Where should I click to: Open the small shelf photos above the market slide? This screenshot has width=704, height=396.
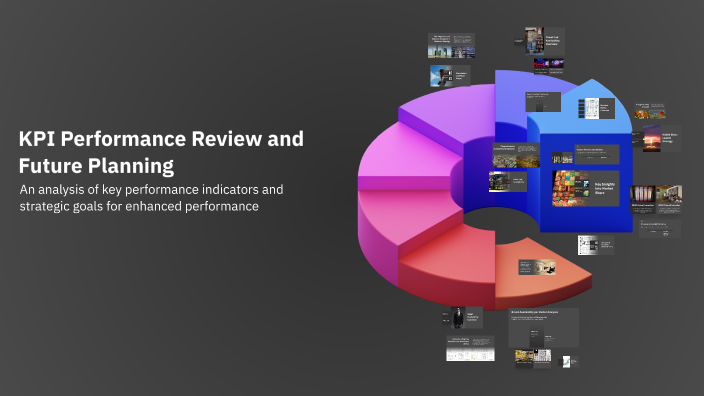click(x=562, y=158)
